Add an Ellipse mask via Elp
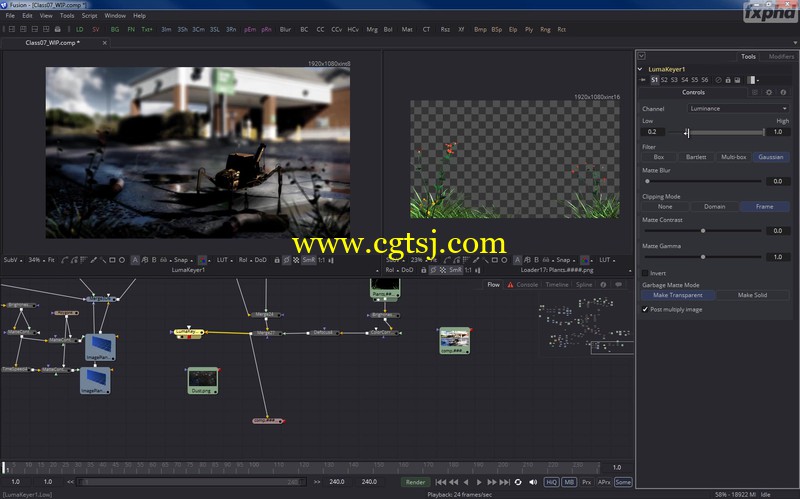Viewport: 800px width, 499px height. (x=513, y=30)
